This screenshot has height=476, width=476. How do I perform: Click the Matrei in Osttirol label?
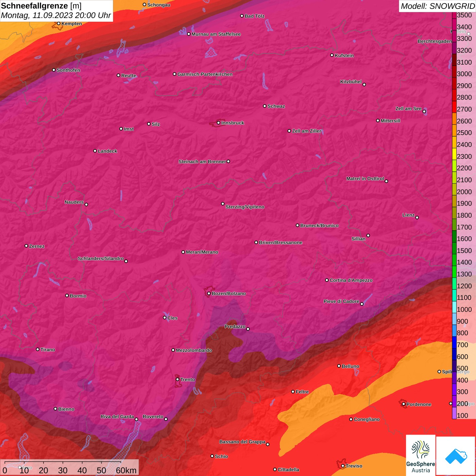[365, 178]
